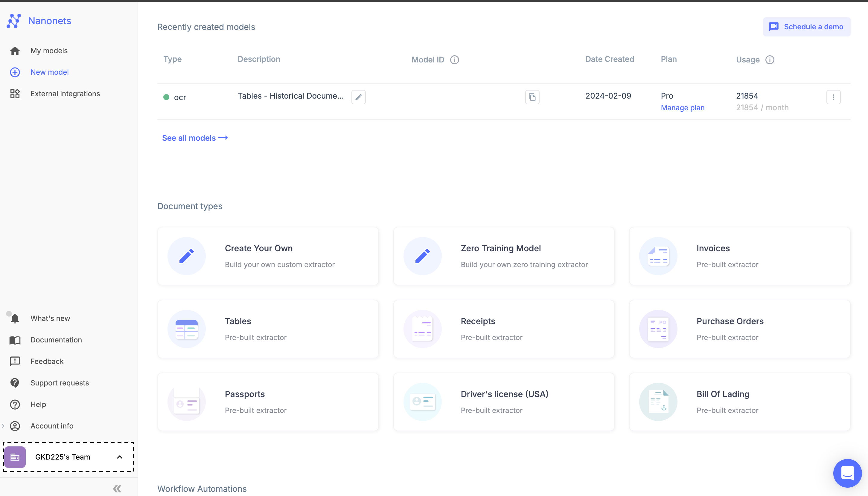
Task: Click the Manage plan link
Action: 682,108
